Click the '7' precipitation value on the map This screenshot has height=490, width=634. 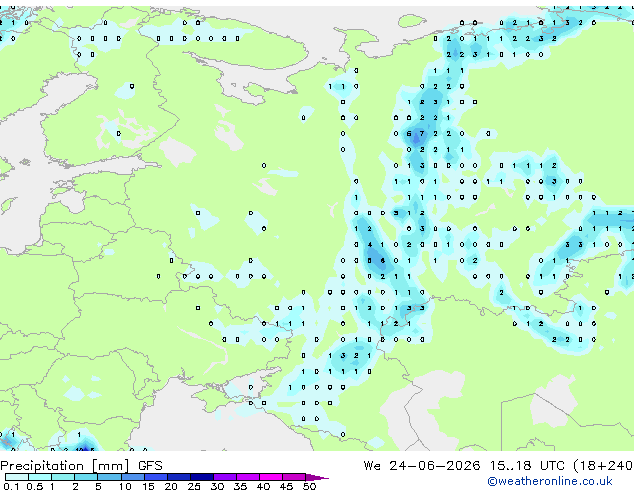click(x=422, y=133)
